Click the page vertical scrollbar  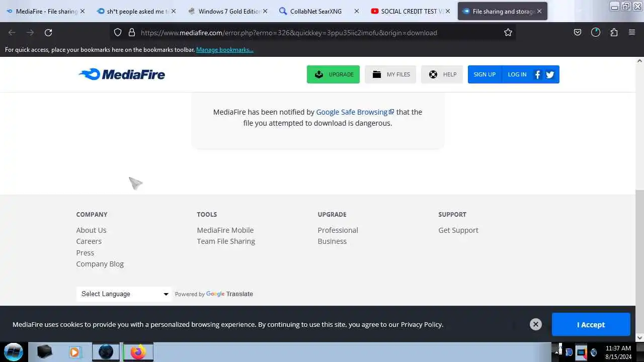tap(639, 262)
